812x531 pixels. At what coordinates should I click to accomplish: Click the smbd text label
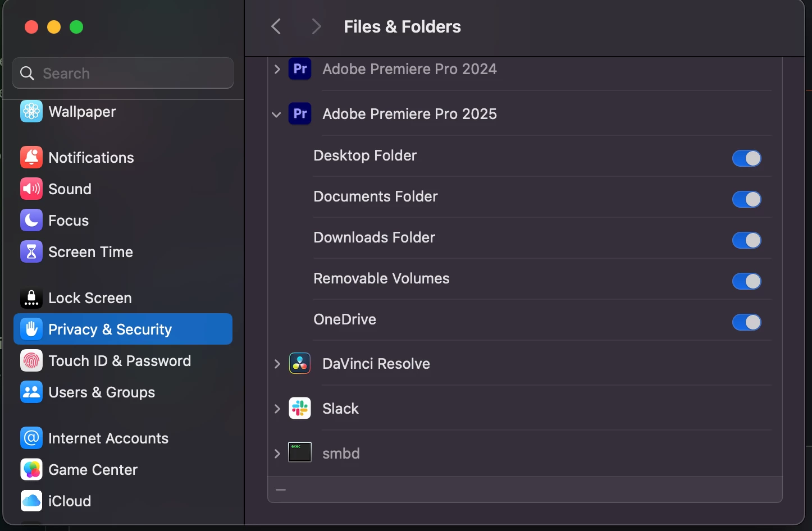[x=341, y=454]
